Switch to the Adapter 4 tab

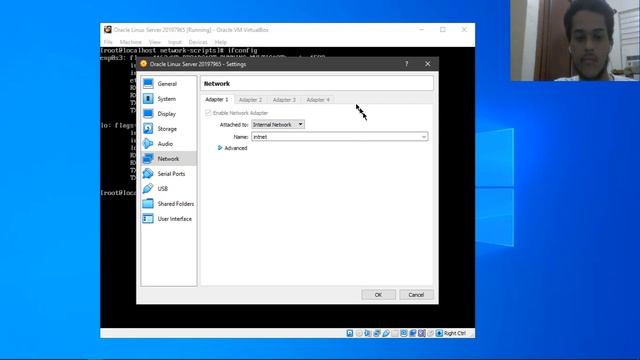click(x=318, y=100)
